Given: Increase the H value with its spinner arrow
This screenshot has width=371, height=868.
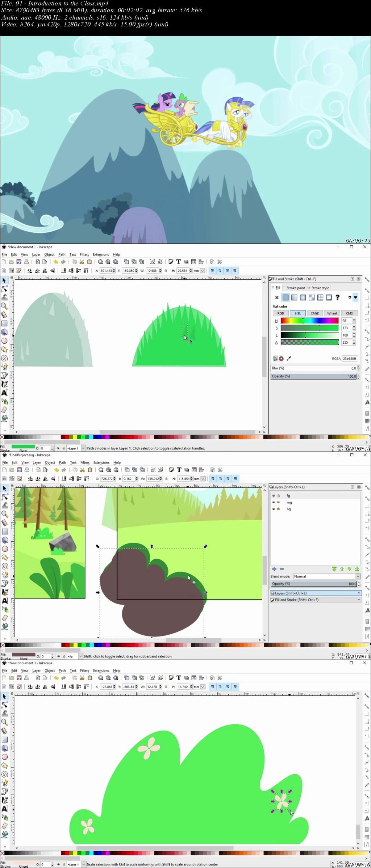Looking at the screenshot, I should [x=354, y=319].
